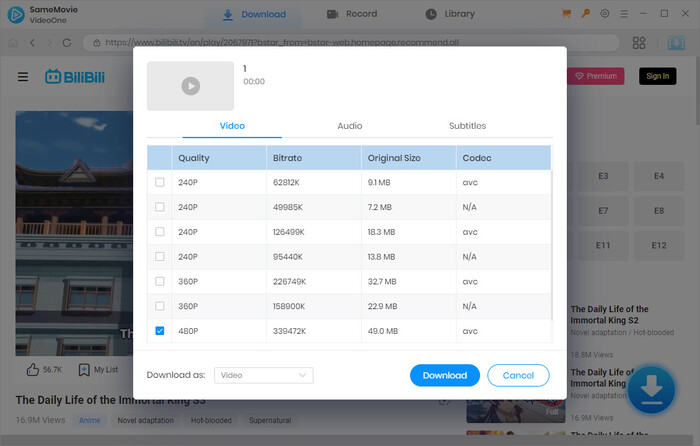This screenshot has width=700, height=446.
Task: Click the blue floating download button
Action: (x=651, y=390)
